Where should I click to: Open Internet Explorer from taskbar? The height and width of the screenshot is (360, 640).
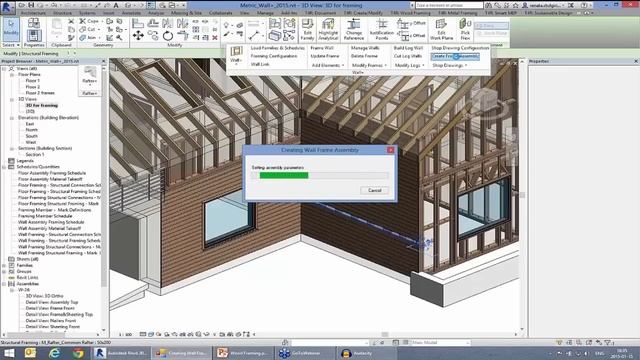(x=53, y=353)
